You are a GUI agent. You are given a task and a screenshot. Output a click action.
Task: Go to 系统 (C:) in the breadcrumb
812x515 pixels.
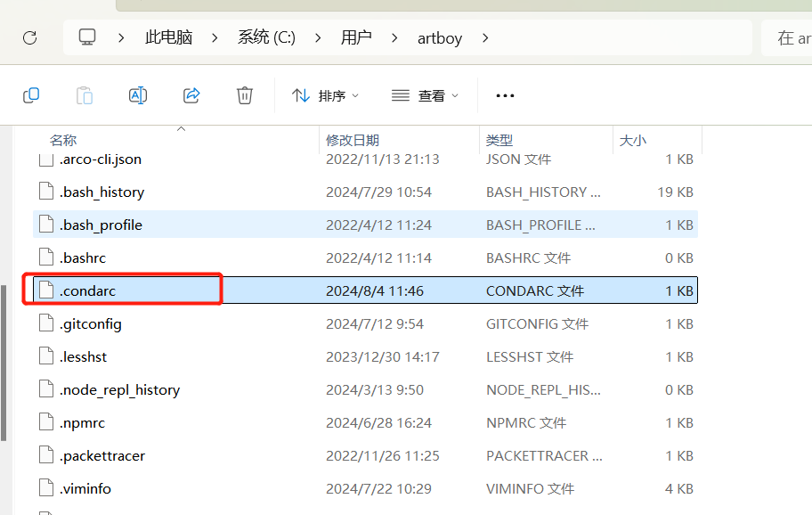pos(267,37)
